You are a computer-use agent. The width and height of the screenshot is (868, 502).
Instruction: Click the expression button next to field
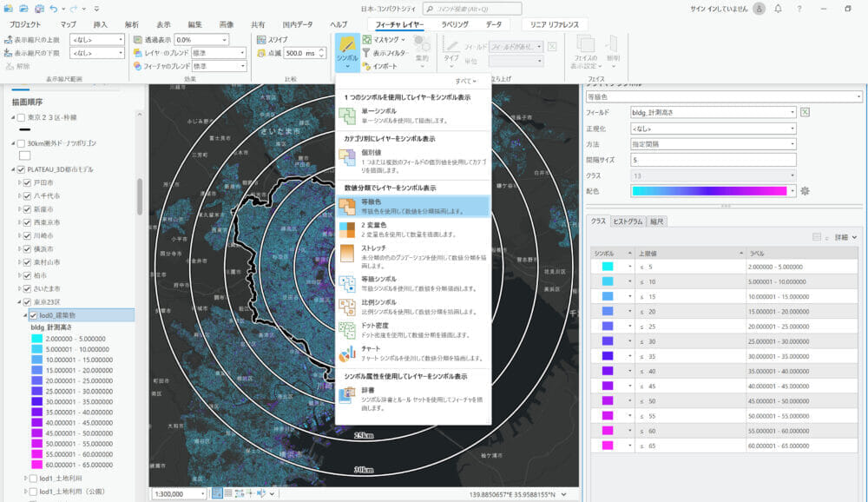point(805,112)
